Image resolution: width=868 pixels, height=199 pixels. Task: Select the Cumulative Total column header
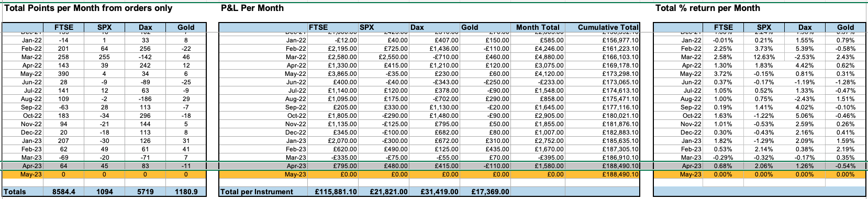608,27
